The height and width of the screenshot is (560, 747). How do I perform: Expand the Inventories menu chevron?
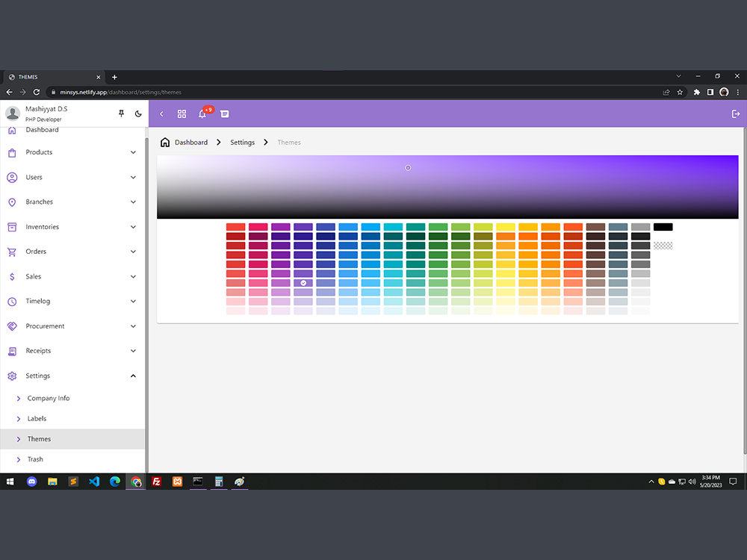pos(134,227)
